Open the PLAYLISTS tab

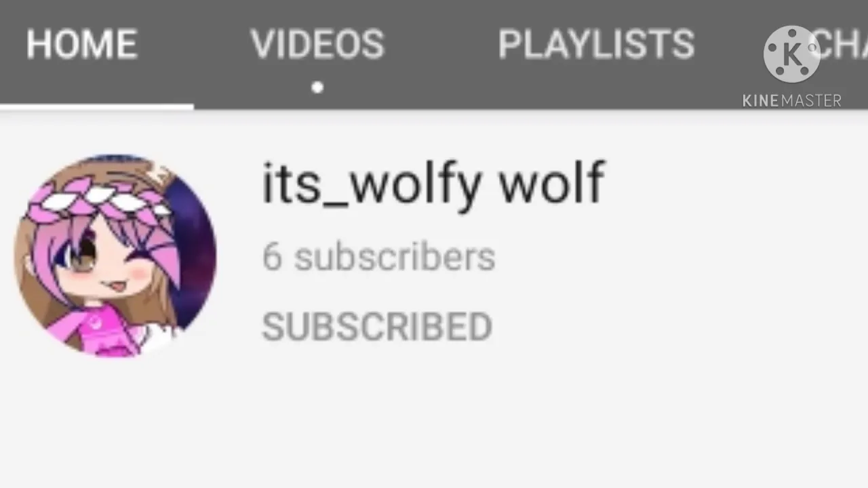596,45
